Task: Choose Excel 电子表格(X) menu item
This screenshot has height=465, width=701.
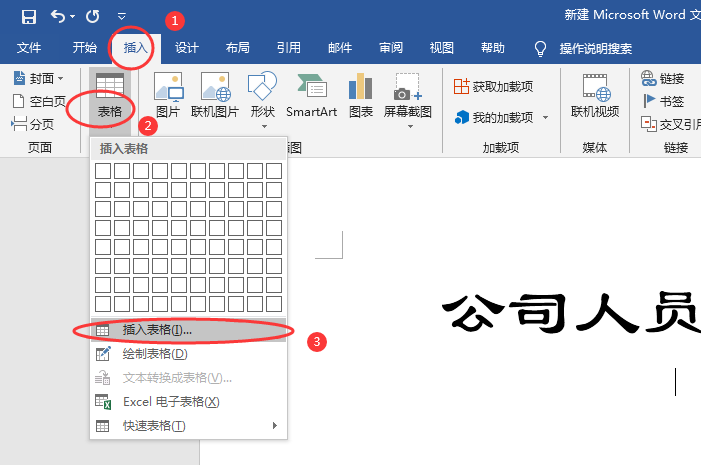Action: click(x=188, y=402)
